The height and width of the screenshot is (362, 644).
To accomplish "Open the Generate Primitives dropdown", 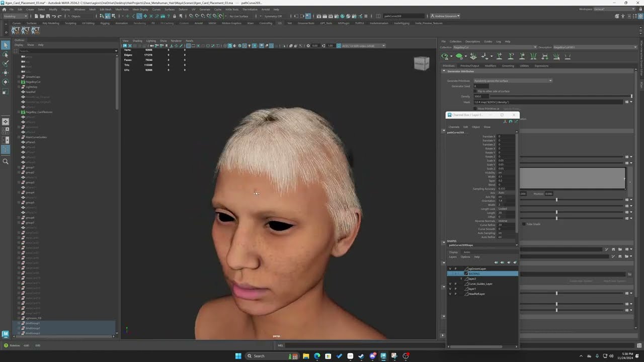I will (x=513, y=81).
